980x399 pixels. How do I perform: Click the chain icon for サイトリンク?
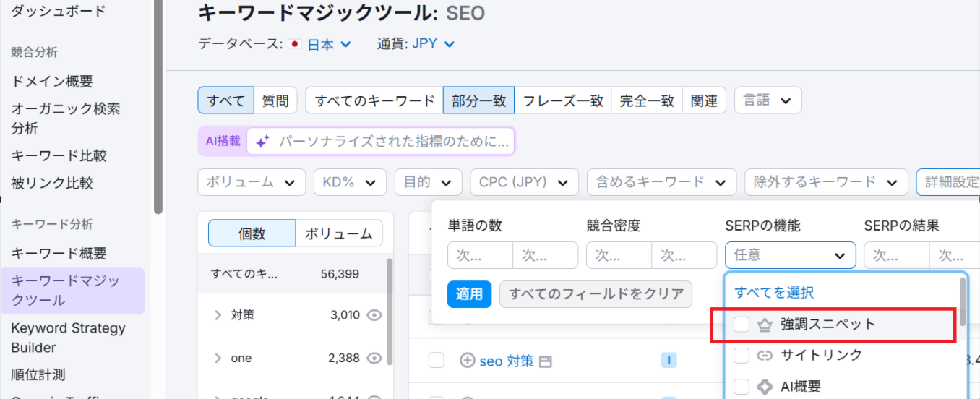coord(764,355)
